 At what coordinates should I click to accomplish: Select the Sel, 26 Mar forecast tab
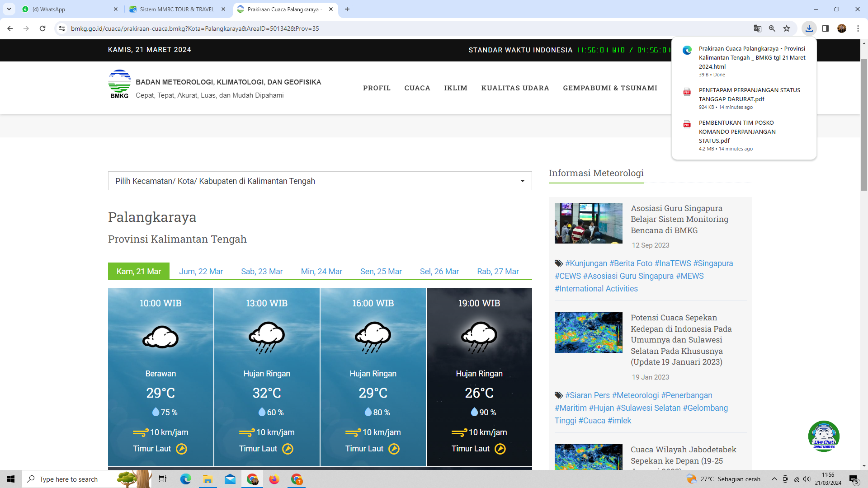439,271
